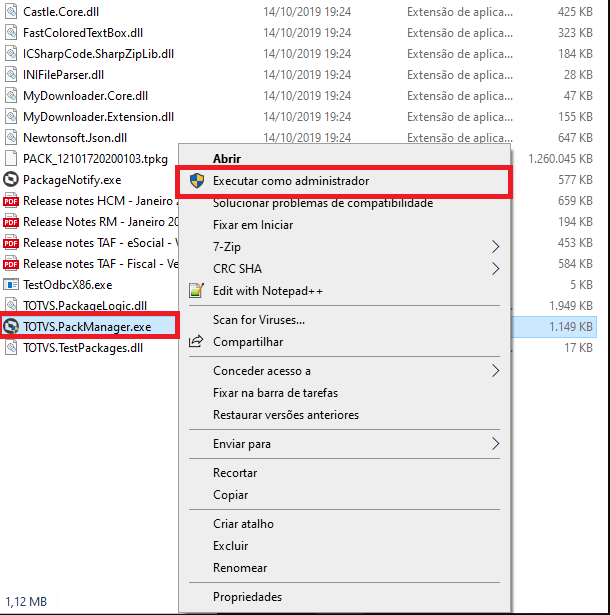The height and width of the screenshot is (615, 610).
Task: Click the TOTVS.TestPackages.dll file icon
Action: tap(11, 348)
